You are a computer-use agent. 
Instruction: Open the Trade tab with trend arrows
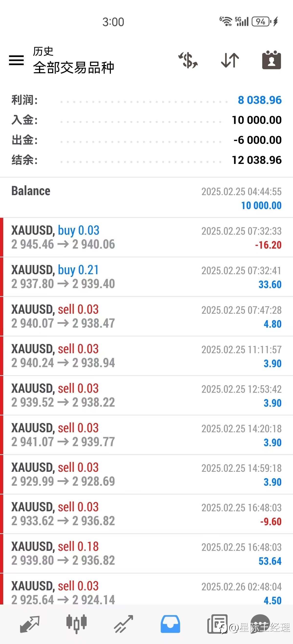[123, 624]
